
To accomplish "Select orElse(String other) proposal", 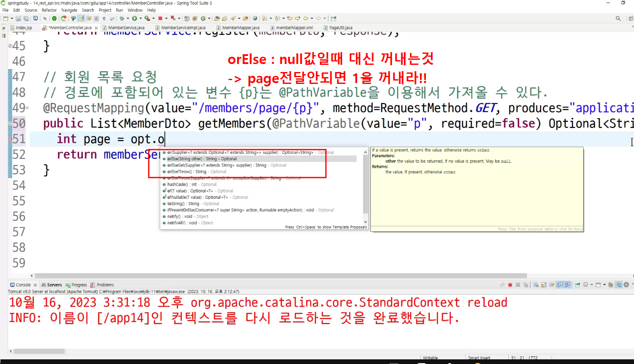I will point(259,159).
